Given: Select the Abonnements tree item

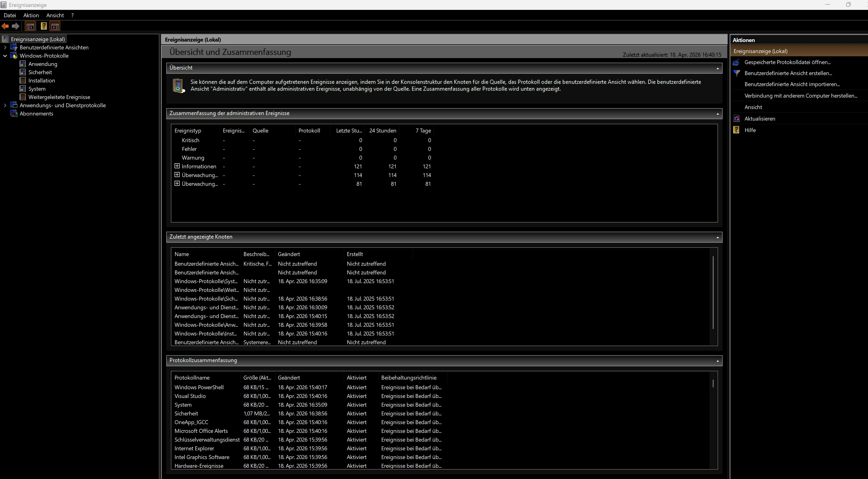Looking at the screenshot, I should (x=36, y=113).
